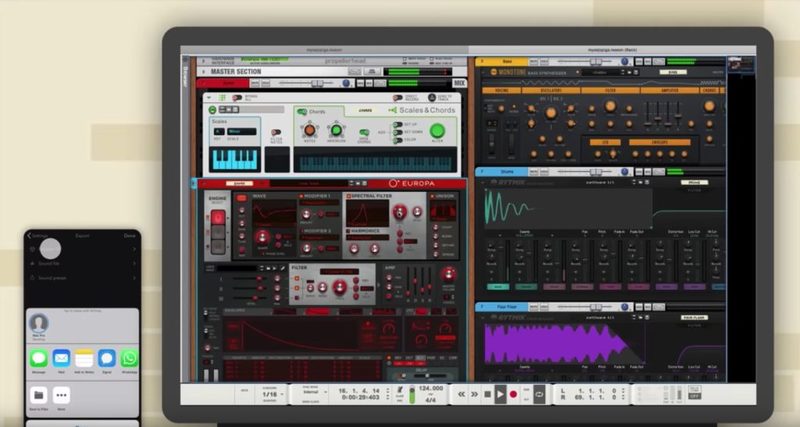Click the Fast Forward transport button
800x427 pixels.
(474, 394)
